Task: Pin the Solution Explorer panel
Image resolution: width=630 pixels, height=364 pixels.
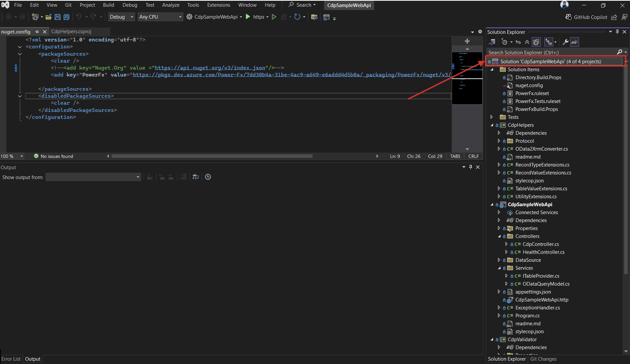Action: click(617, 32)
